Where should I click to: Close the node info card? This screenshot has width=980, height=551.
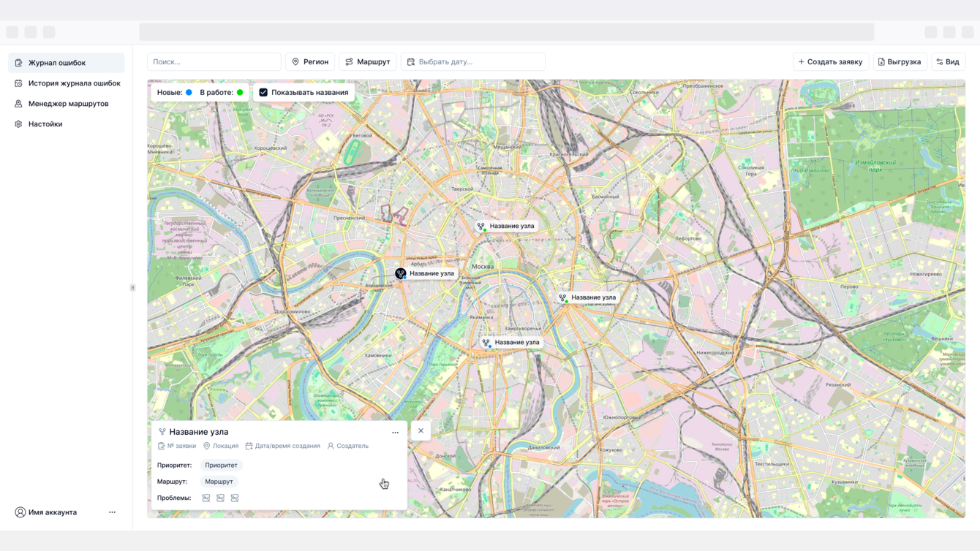(x=421, y=431)
